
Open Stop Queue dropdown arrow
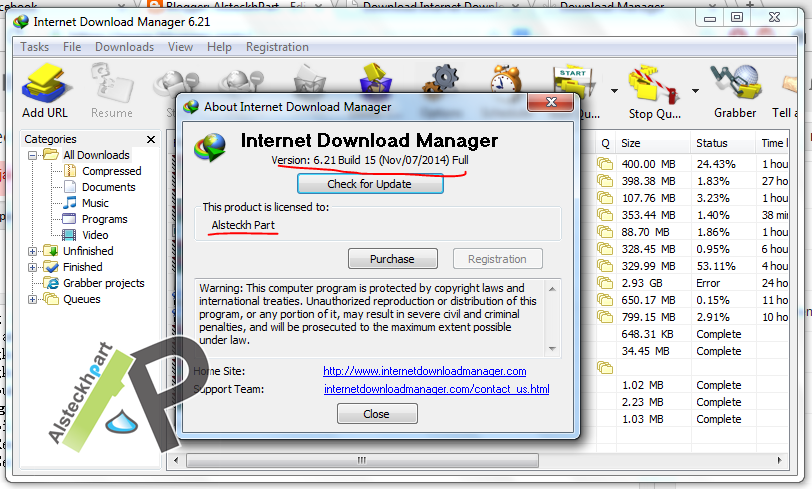point(695,91)
